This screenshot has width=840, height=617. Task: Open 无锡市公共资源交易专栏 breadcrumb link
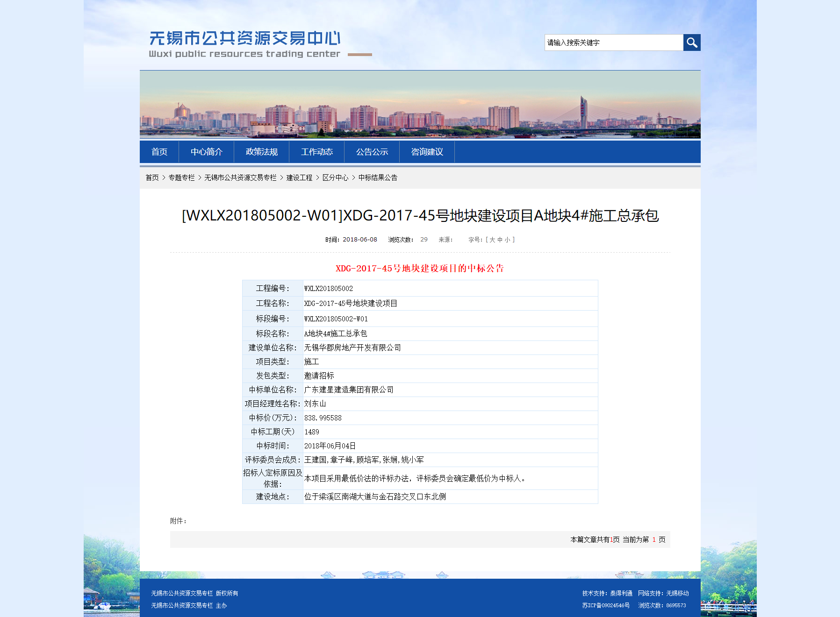pos(240,177)
